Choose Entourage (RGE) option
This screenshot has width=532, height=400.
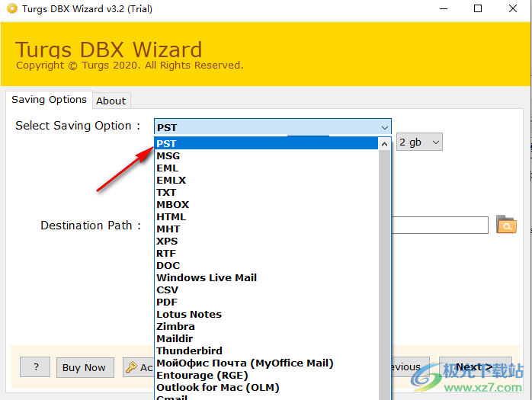266,375
